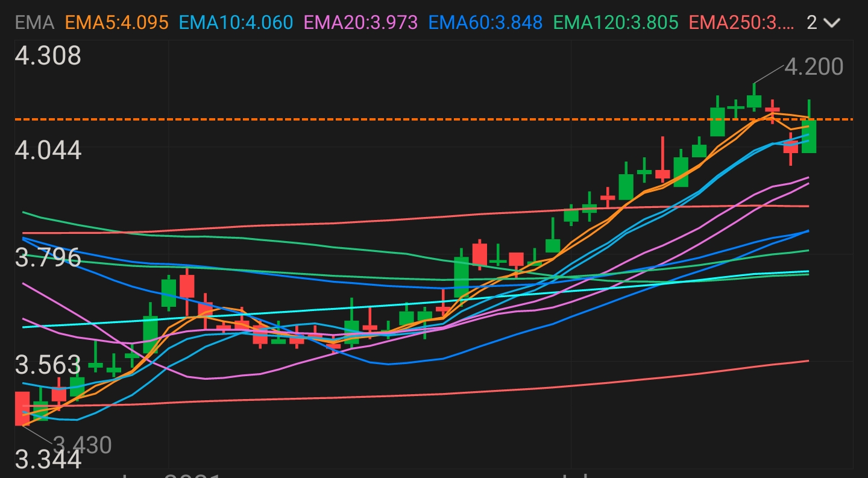Click the 3.344 price axis label
The image size is (868, 478).
coord(48,460)
